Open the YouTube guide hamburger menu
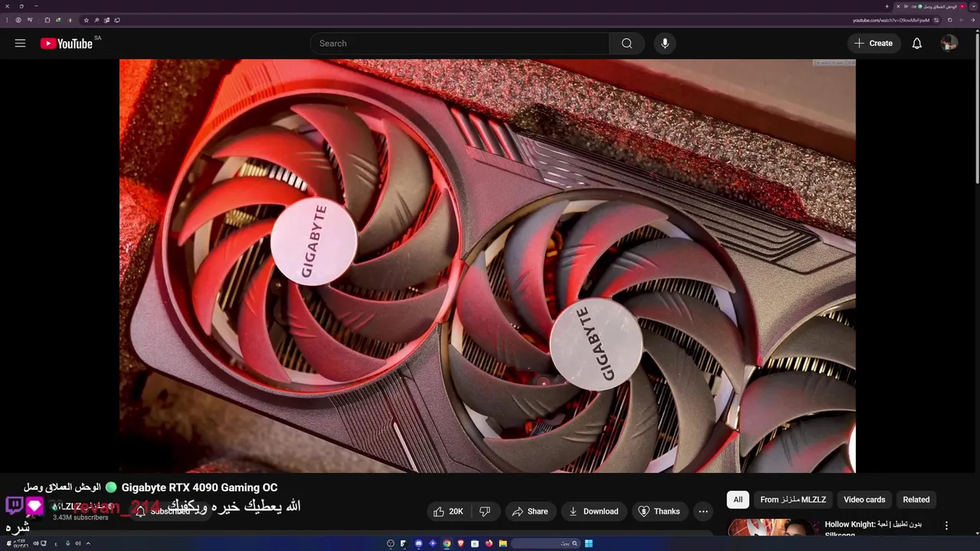 (20, 44)
